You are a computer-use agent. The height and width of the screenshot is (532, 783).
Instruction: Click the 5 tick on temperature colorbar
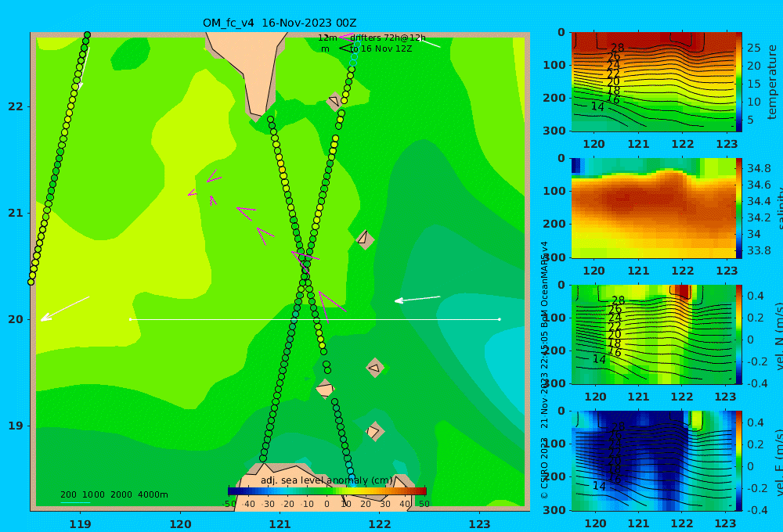[x=751, y=120]
